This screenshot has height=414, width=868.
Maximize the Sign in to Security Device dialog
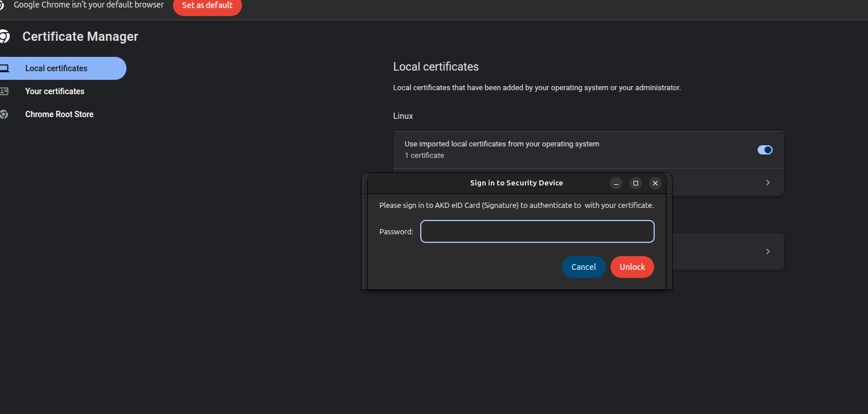tap(635, 183)
